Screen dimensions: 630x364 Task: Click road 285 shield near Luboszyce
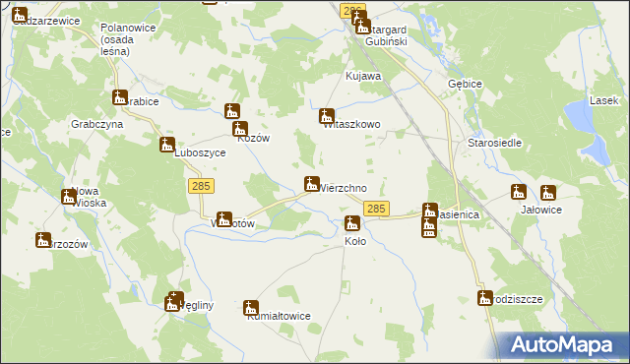[201, 186]
